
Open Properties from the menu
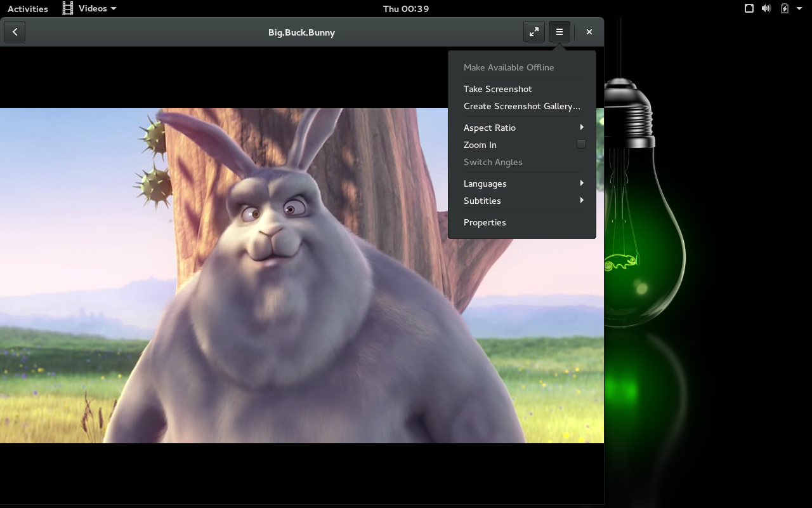(x=485, y=222)
